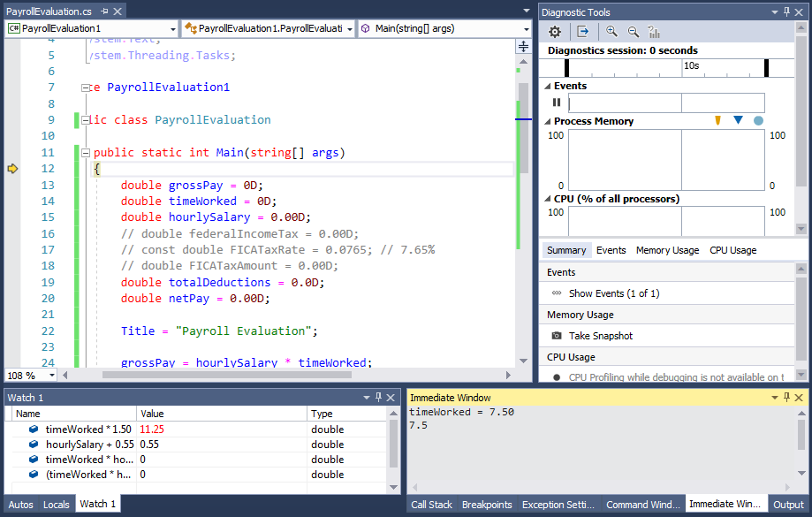The height and width of the screenshot is (517, 812).
Task: Click the watch icon for (timeWorked * h... row
Action: click(x=34, y=474)
